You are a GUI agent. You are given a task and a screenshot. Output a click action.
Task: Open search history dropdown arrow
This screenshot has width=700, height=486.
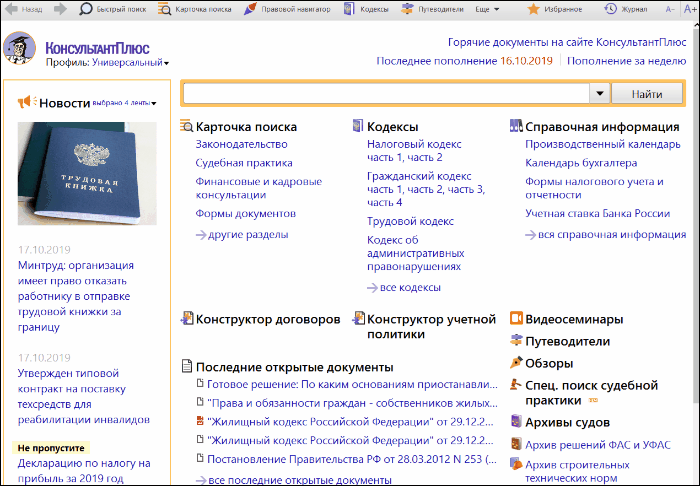pos(600,94)
